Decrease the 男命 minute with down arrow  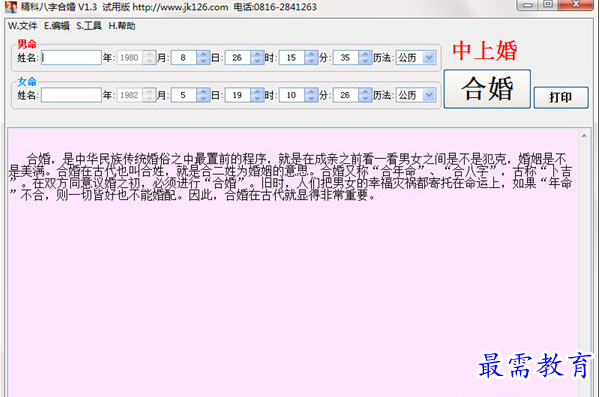(x=365, y=61)
